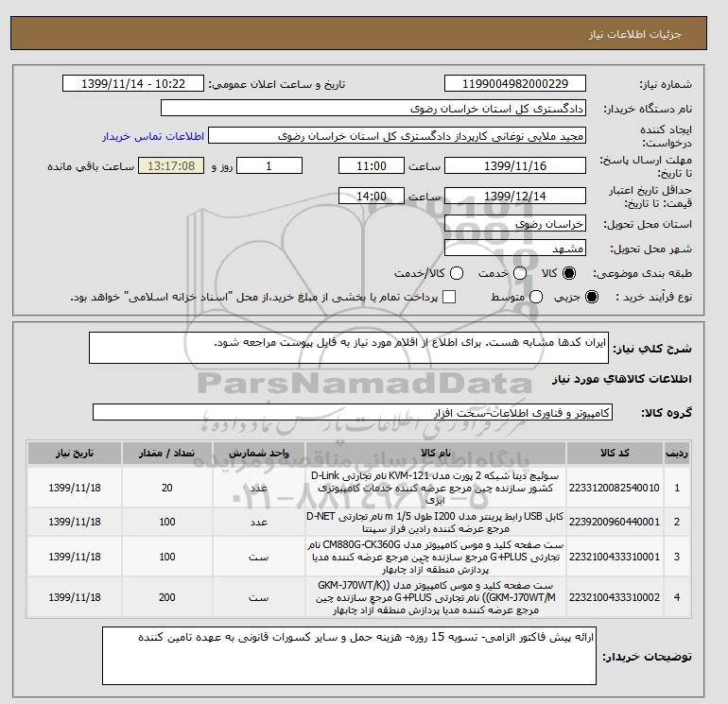
Task: Click the unit عدد in row 2
Action: point(259,522)
